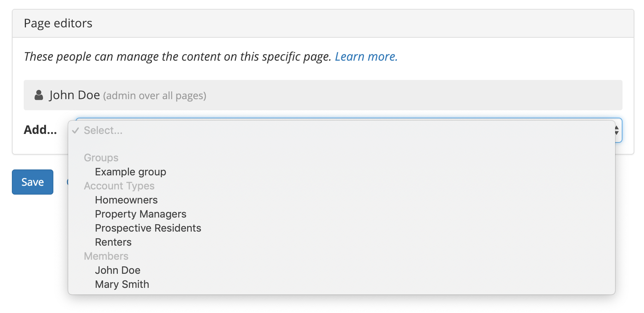Select Prospective Residents option
Viewport: 644px width, 313px height.
point(148,228)
